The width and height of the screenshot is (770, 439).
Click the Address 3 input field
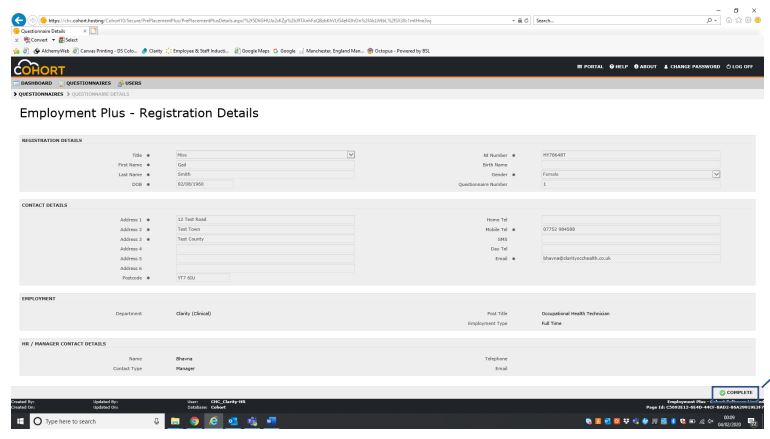click(x=265, y=240)
